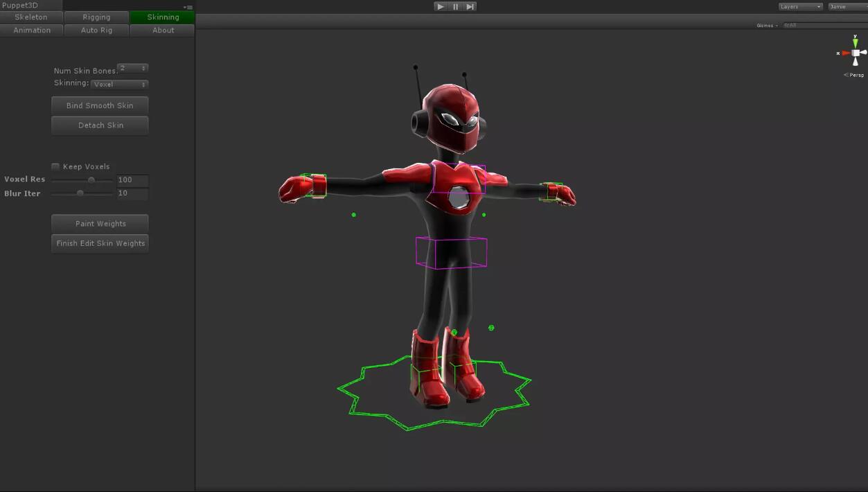The width and height of the screenshot is (868, 492).
Task: Click the Paint Weights button
Action: (x=100, y=224)
